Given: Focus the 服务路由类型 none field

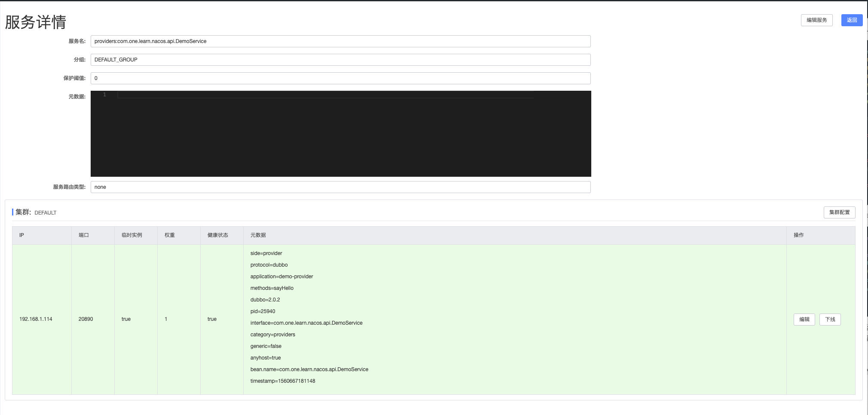Looking at the screenshot, I should 340,187.
